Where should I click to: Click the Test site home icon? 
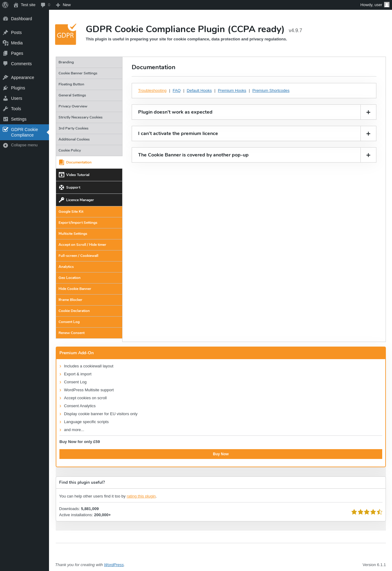click(16, 5)
